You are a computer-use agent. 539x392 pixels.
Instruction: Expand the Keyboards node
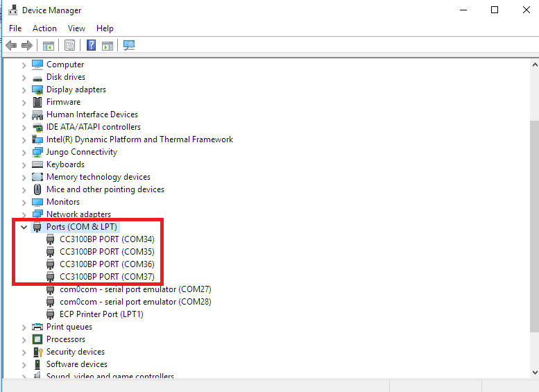click(x=24, y=165)
